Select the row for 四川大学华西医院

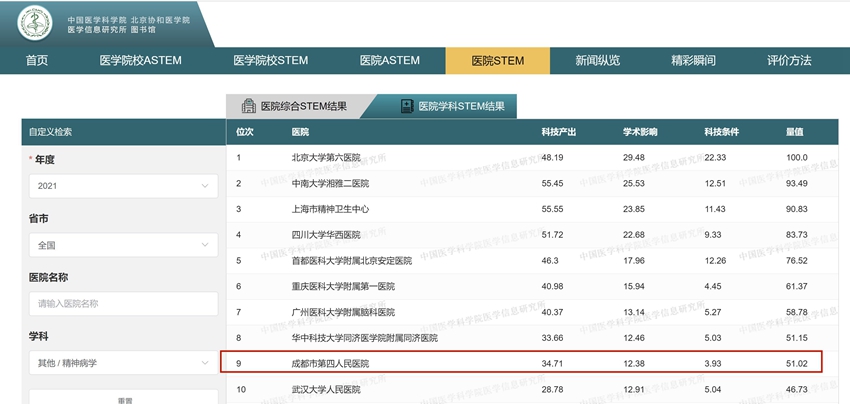tap(532, 235)
